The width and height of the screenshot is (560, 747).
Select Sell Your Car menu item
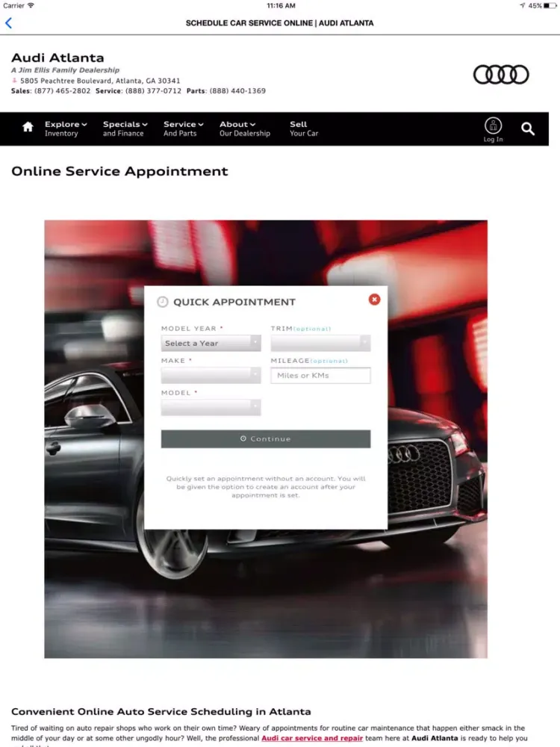click(x=304, y=128)
